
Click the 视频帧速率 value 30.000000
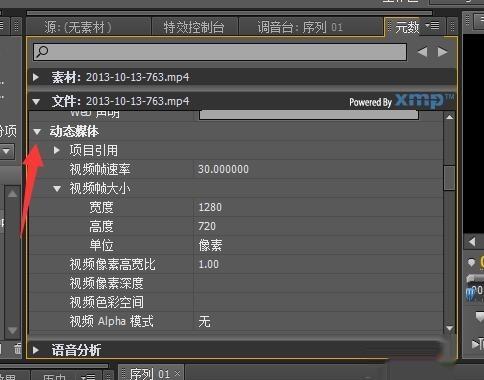point(223,169)
